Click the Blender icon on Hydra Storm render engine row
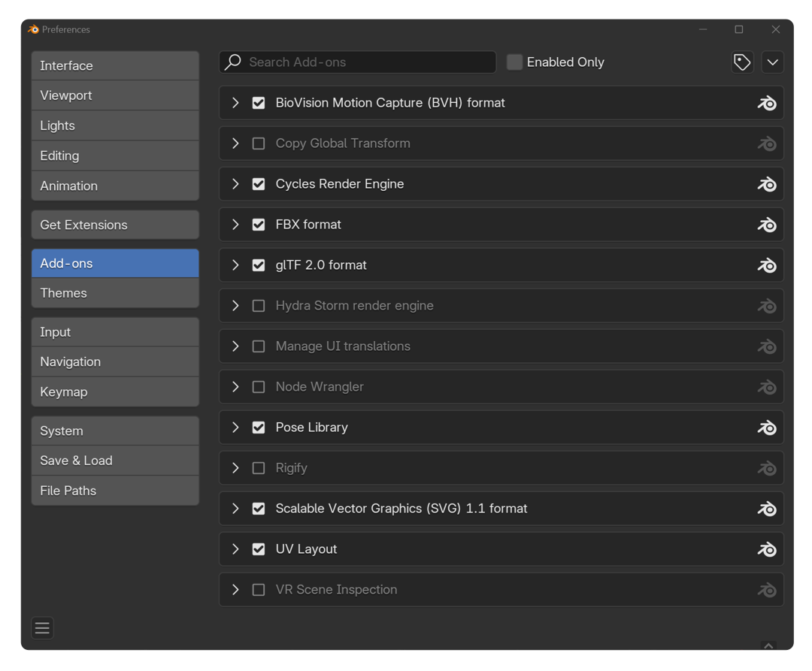The height and width of the screenshot is (671, 812). (x=767, y=306)
